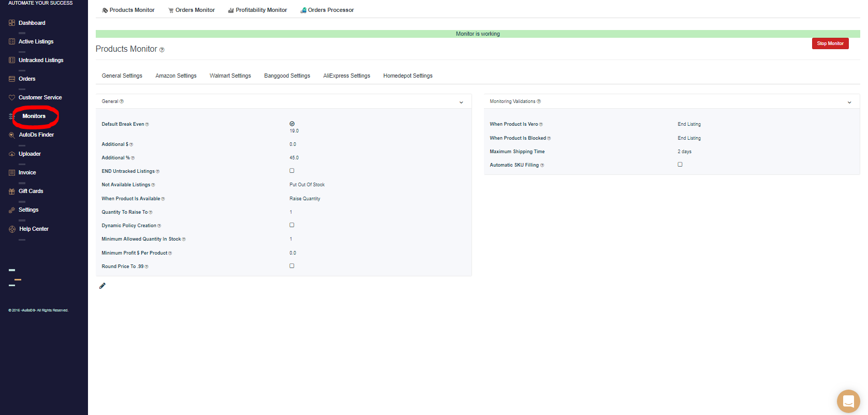The height and width of the screenshot is (415, 868).
Task: Show help for Default Break Even
Action: click(x=147, y=124)
